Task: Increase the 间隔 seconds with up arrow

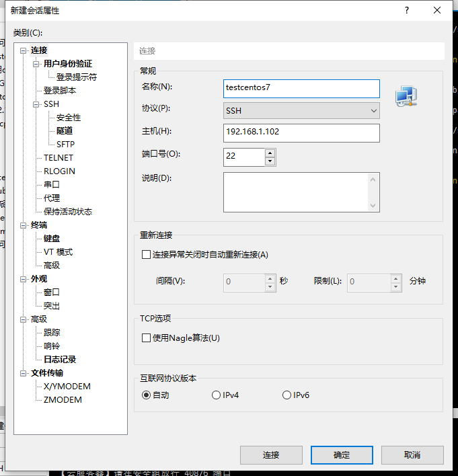Action: (x=270, y=279)
